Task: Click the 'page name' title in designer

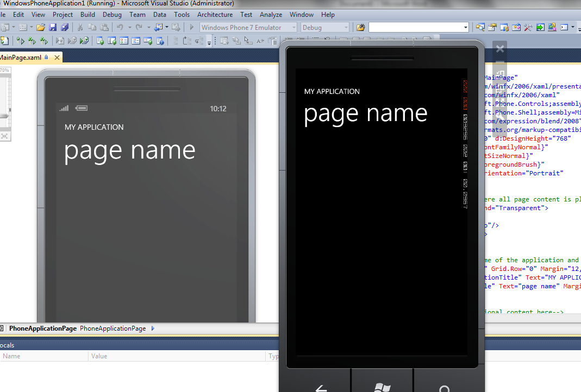Action: [x=129, y=150]
